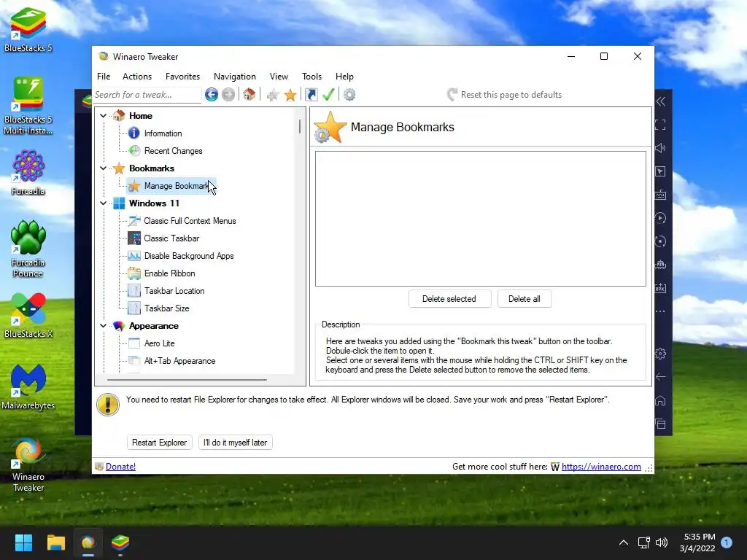
Task: Collapse the Bookmarks tree node
Action: (x=104, y=168)
